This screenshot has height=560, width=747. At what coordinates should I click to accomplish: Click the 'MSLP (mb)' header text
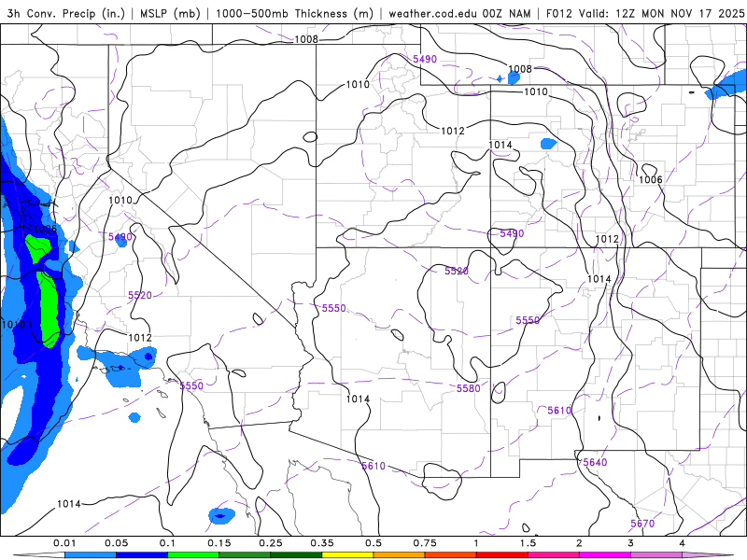click(170, 13)
